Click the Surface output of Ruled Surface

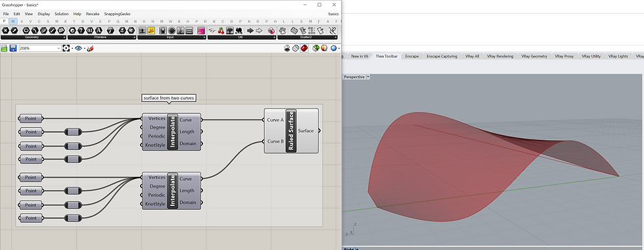point(306,131)
